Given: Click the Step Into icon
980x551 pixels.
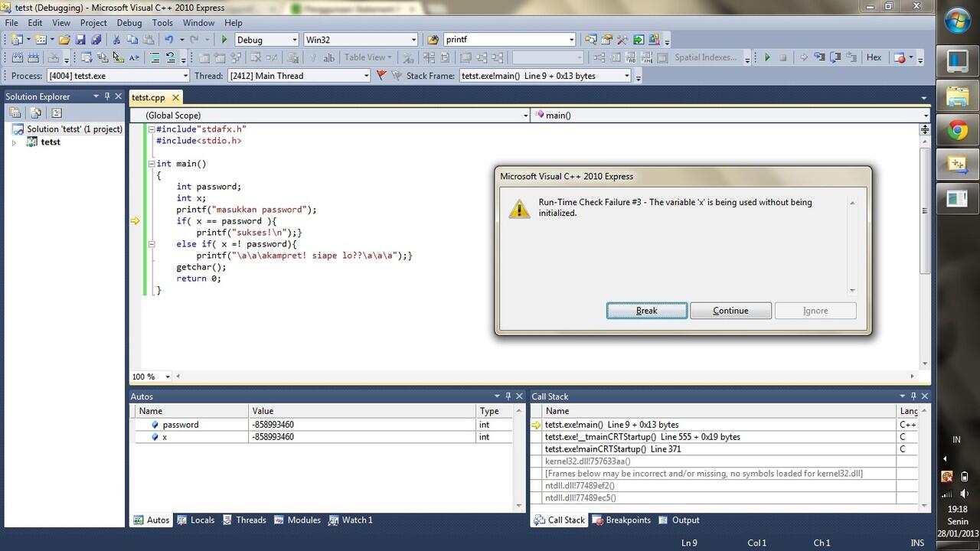Looking at the screenshot, I should point(819,57).
